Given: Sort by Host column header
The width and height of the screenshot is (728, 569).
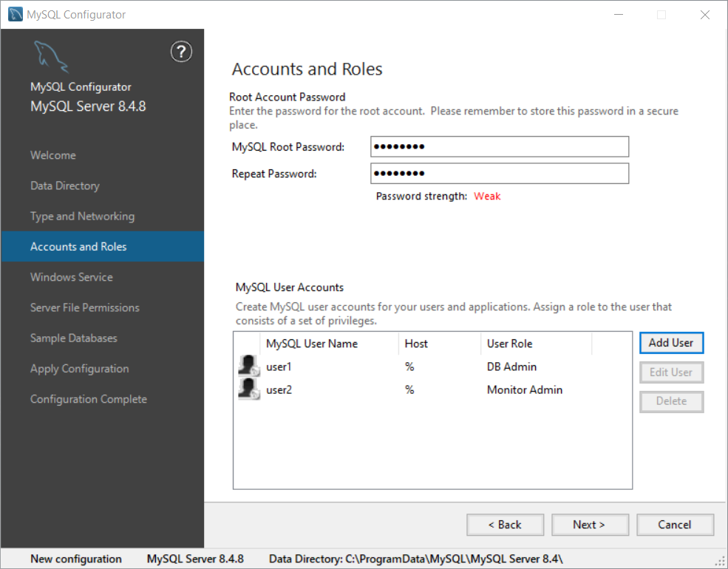Looking at the screenshot, I should (x=439, y=344).
